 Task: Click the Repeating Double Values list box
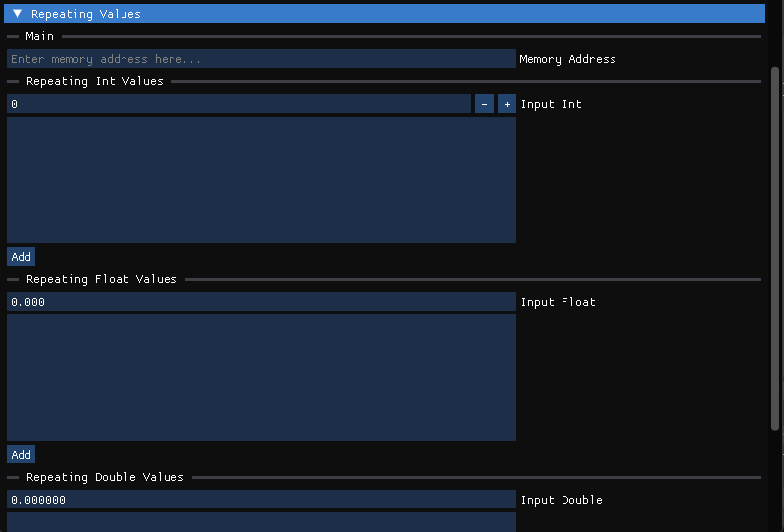click(x=261, y=522)
